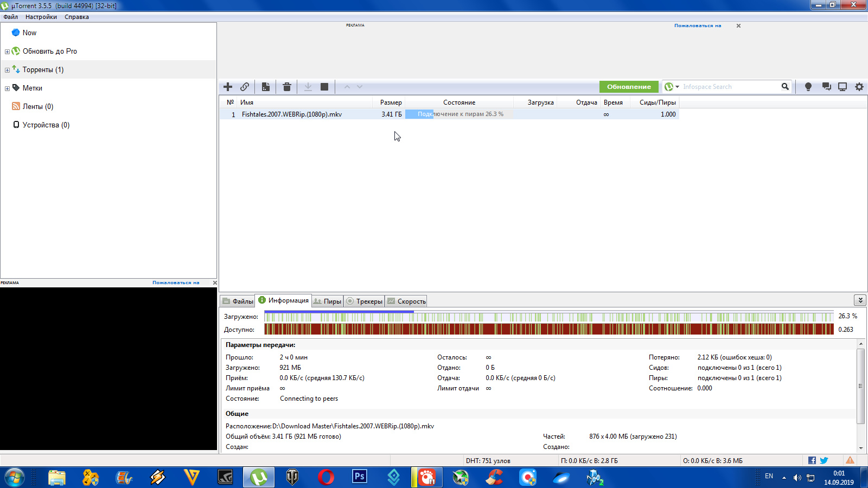868x488 pixels.
Task: Click the Add Torrent plus icon
Action: click(x=228, y=87)
